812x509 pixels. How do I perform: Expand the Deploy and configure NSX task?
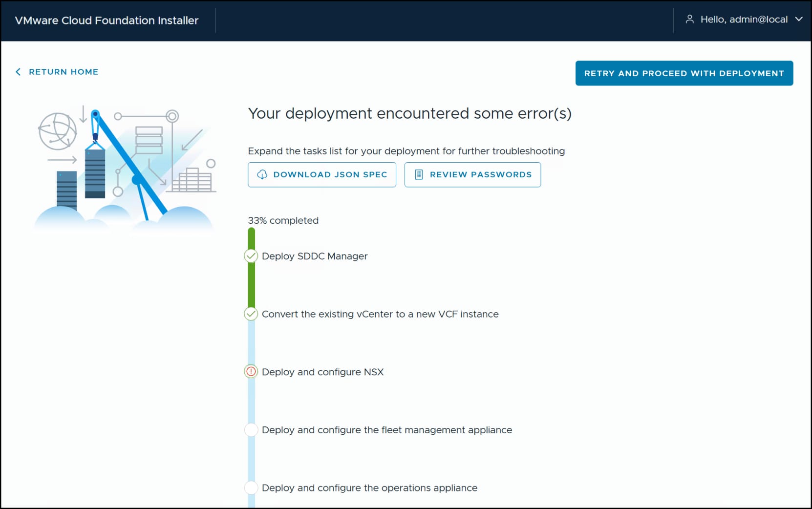tap(322, 372)
